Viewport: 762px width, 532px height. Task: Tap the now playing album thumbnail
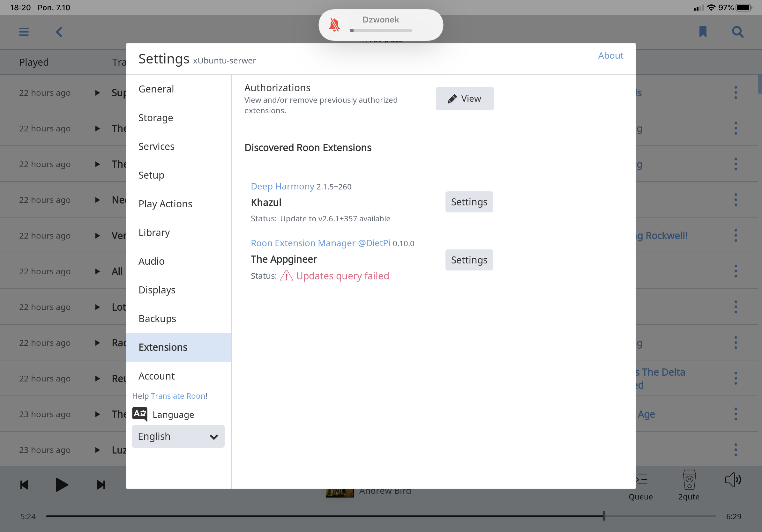tap(340, 493)
